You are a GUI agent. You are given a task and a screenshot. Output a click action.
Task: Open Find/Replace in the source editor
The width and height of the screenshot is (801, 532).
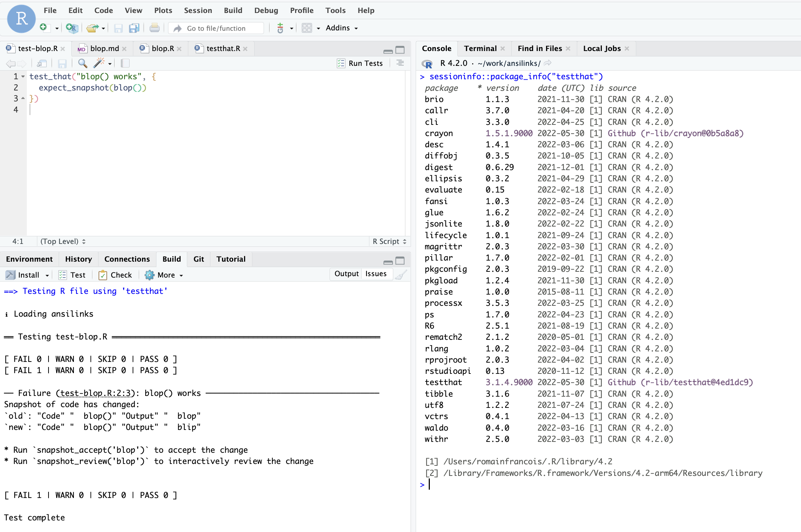pos(83,63)
